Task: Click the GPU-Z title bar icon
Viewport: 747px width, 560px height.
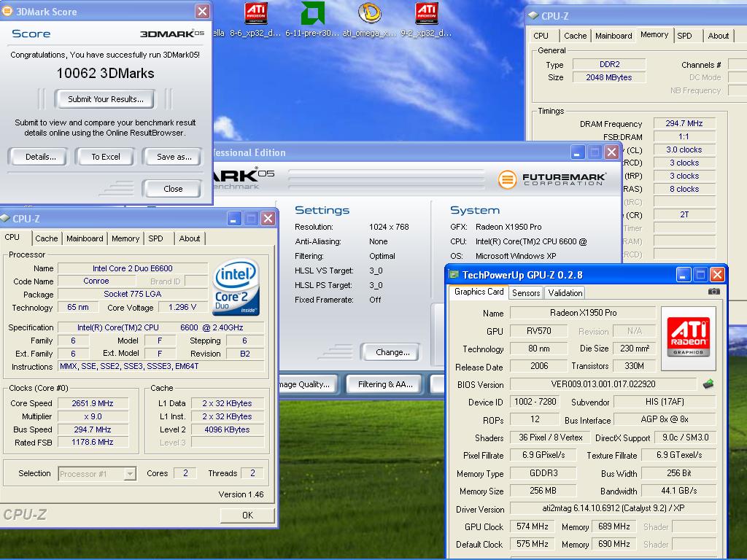Action: (x=454, y=275)
